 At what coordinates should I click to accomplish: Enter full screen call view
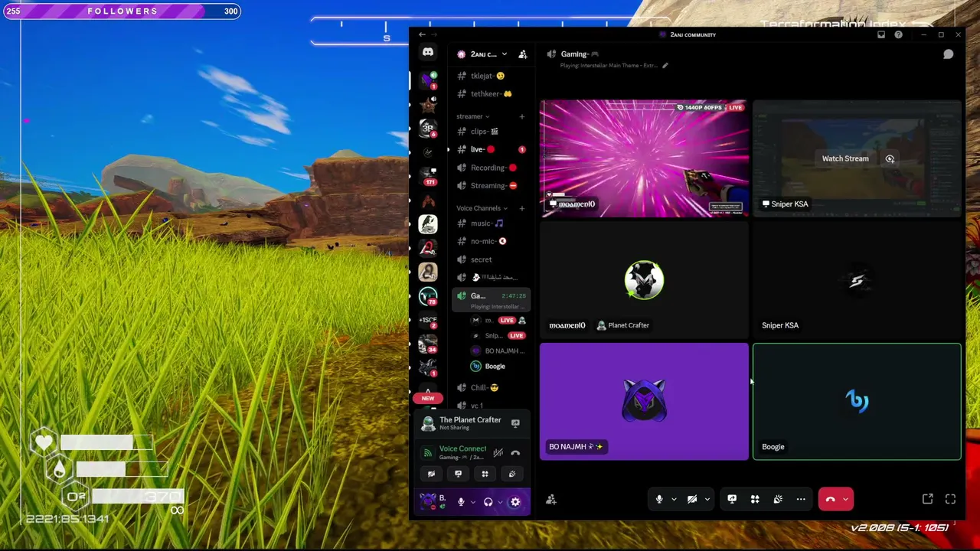point(950,500)
